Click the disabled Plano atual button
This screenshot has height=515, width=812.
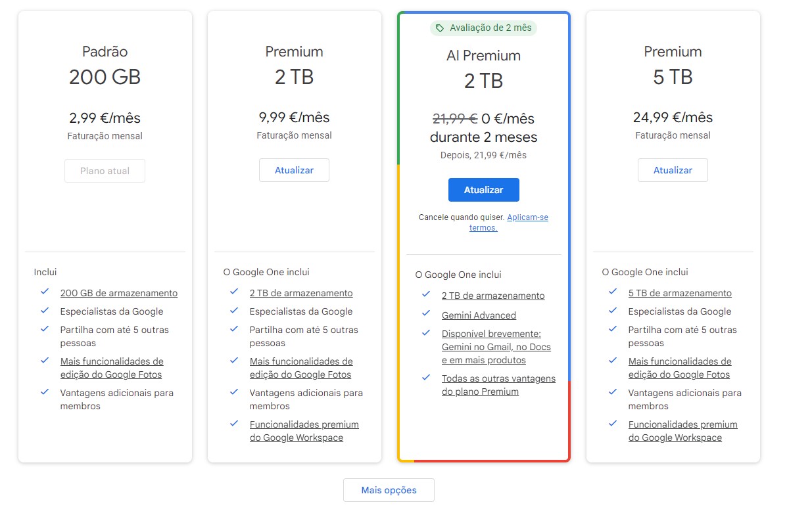pos(105,171)
